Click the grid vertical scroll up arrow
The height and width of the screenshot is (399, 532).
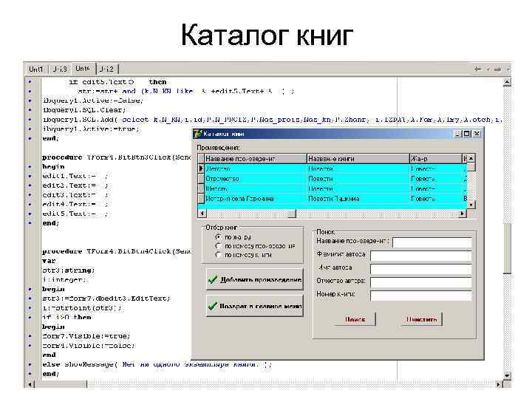[x=471, y=158]
